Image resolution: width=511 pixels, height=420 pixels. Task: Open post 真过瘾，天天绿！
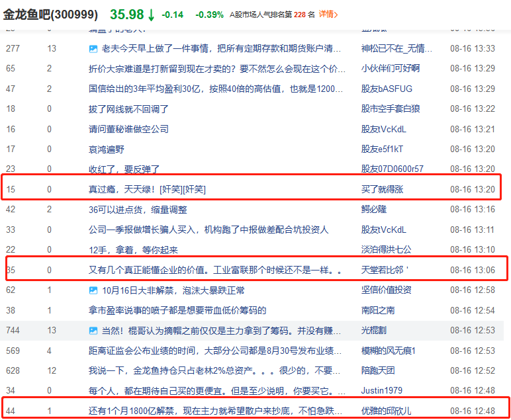(x=147, y=189)
